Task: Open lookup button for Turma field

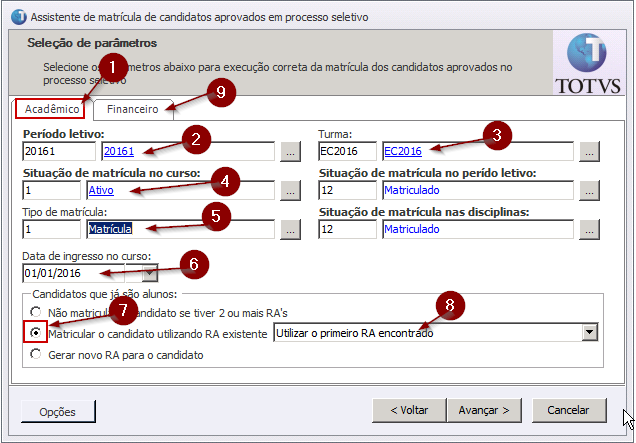Action: (x=588, y=152)
